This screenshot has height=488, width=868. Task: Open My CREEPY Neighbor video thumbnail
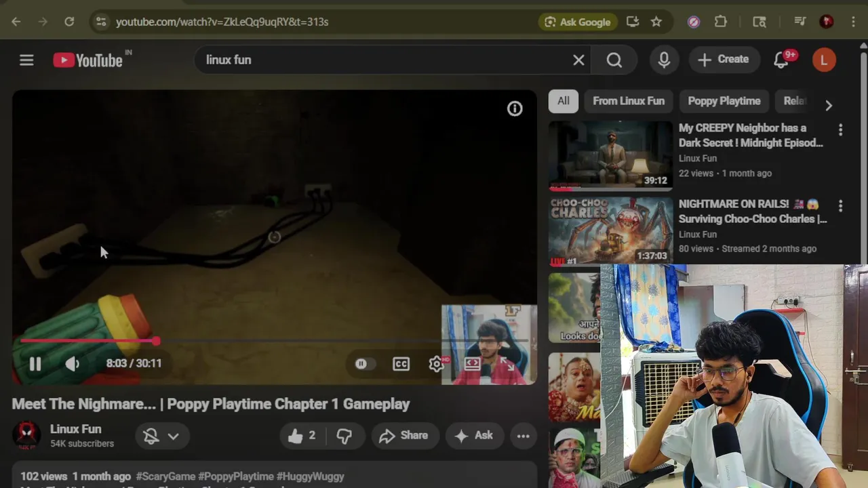(x=610, y=156)
